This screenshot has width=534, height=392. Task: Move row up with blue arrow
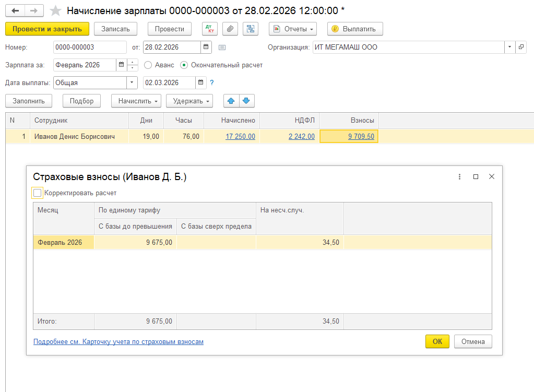(x=231, y=101)
